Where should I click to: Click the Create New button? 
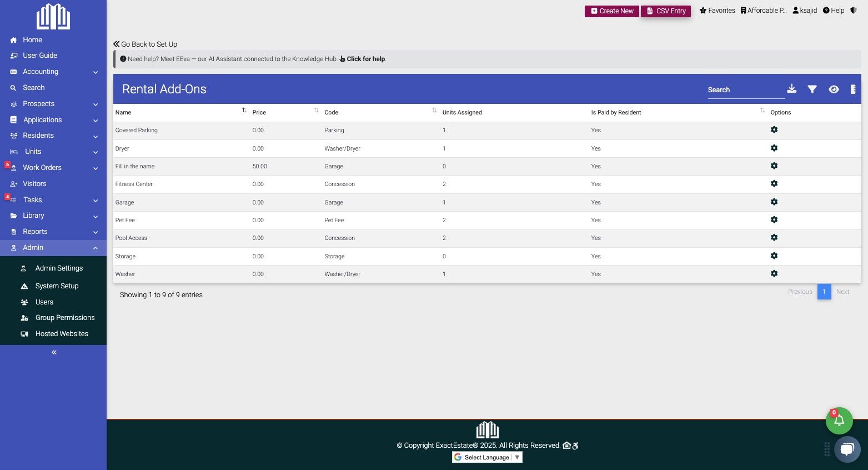tap(612, 11)
